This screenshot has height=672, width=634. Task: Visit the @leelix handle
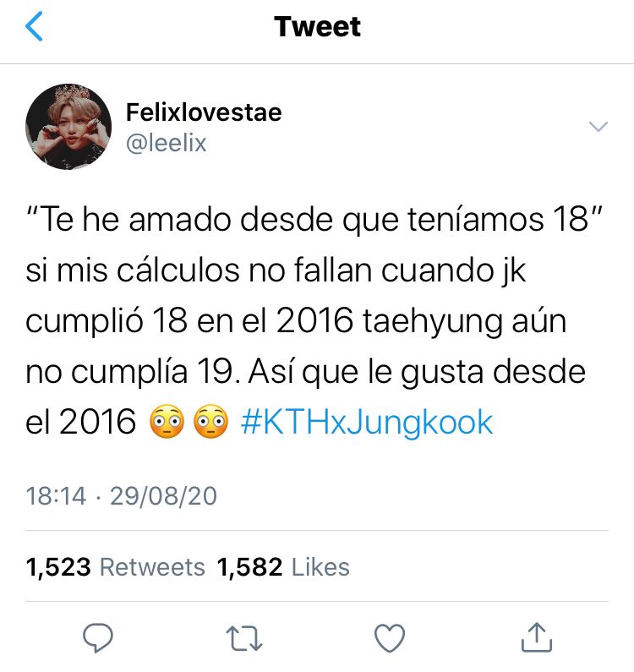pos(167,143)
